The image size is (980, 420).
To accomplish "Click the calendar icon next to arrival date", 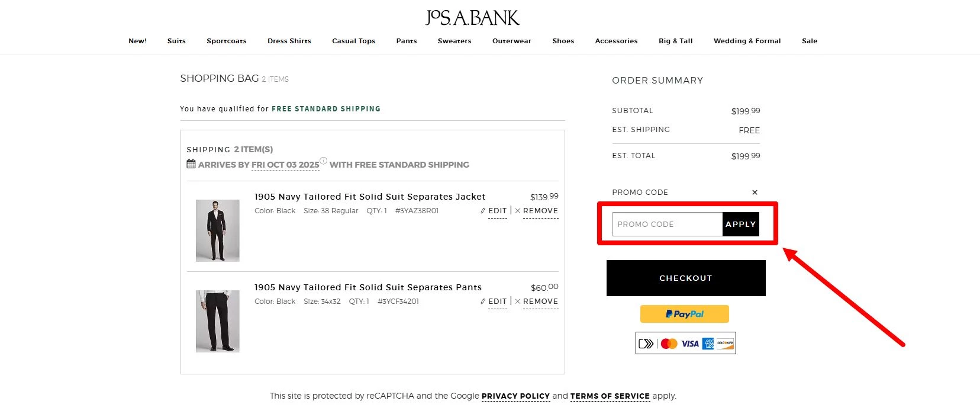I will (x=191, y=164).
